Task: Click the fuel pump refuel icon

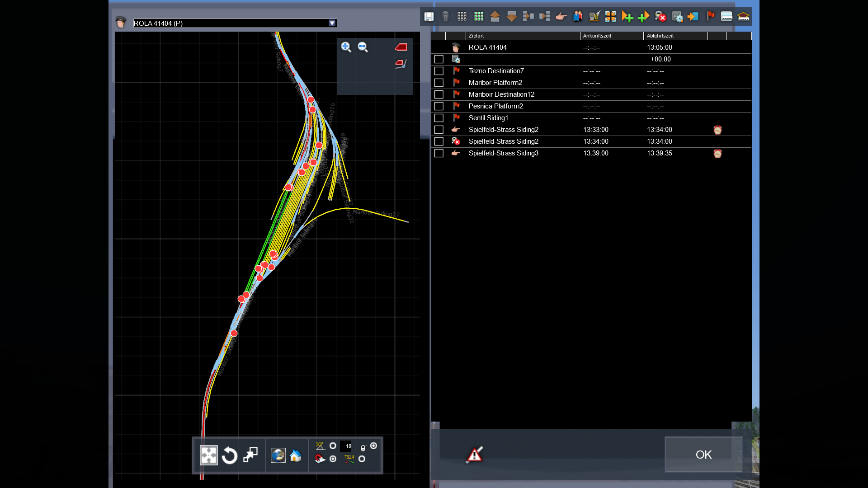Action: 594,17
